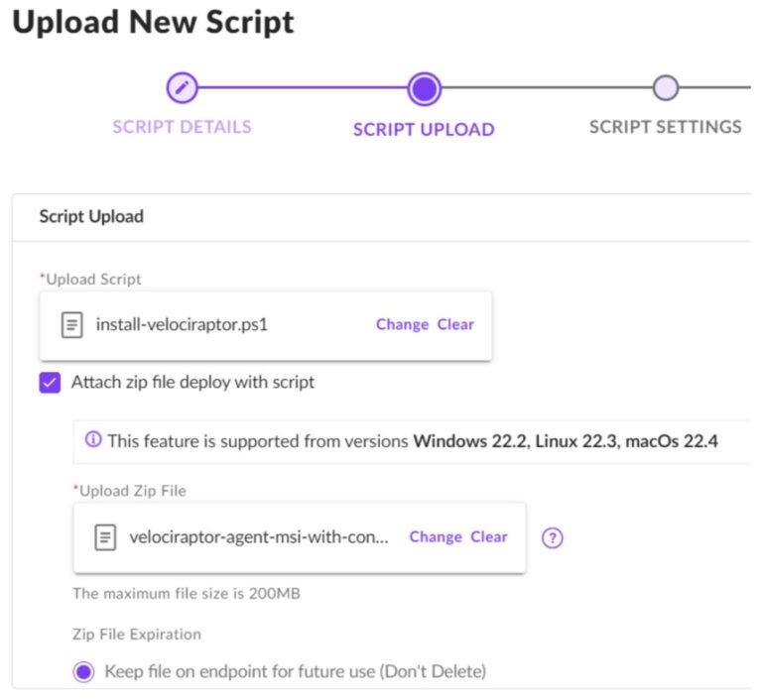Click the install-velociraptor.ps1 file name

click(182, 324)
